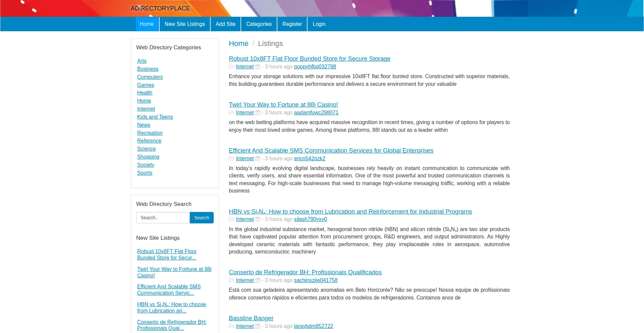
Task: Open the Society category
Action: (146, 165)
